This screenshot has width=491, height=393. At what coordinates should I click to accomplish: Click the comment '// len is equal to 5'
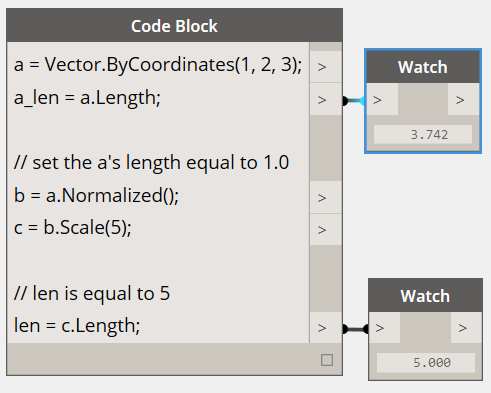tap(92, 294)
